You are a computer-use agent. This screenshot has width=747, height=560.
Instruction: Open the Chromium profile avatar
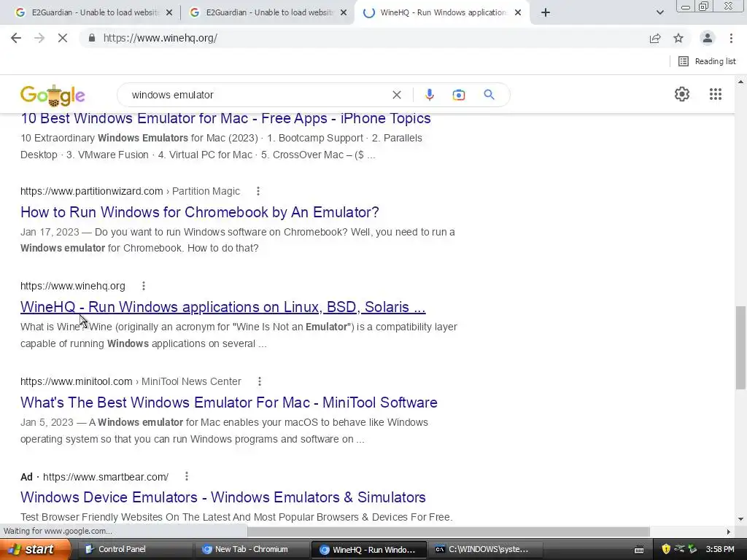pos(708,38)
